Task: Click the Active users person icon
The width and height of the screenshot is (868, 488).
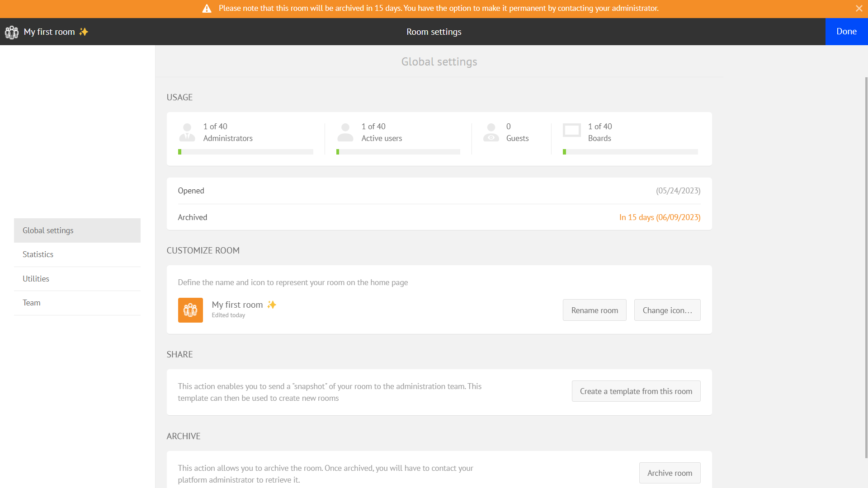Action: point(345,132)
